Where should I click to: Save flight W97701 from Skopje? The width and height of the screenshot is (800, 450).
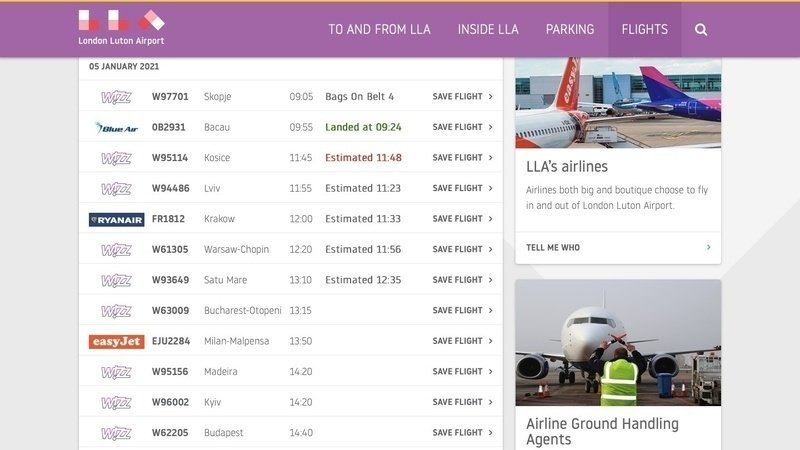coord(462,96)
